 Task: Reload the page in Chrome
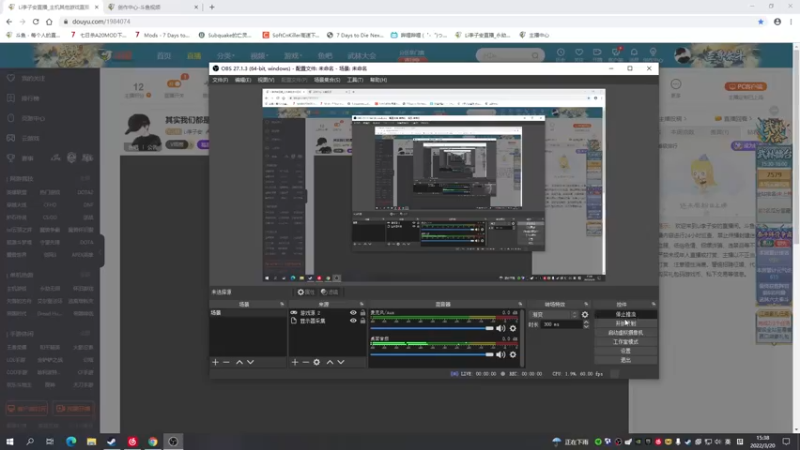pyautogui.click(x=36, y=21)
